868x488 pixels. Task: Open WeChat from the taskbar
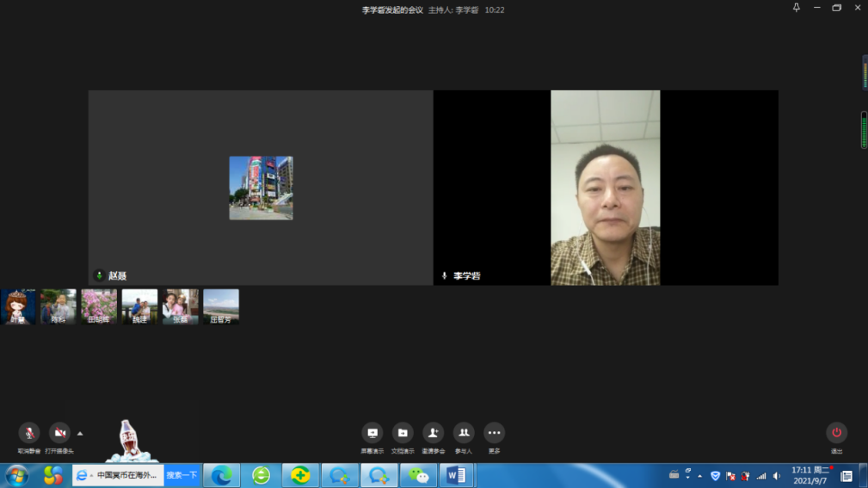[x=418, y=475]
